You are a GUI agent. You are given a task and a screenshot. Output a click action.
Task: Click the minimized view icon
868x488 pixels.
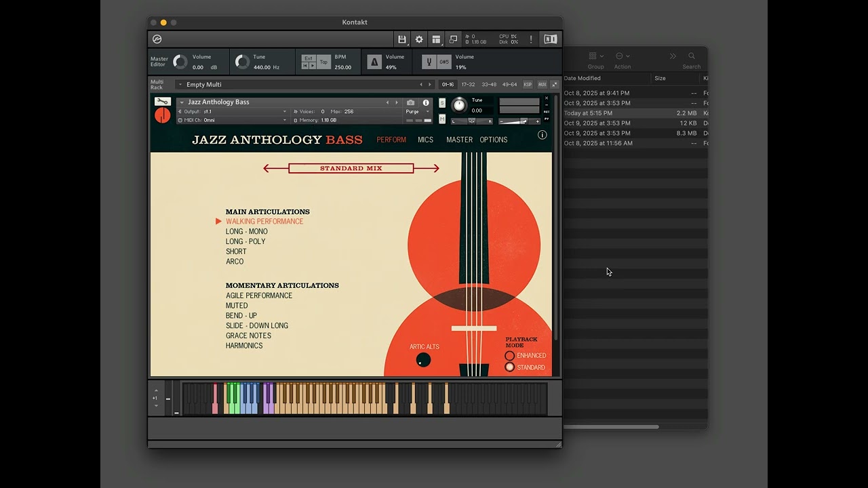453,39
